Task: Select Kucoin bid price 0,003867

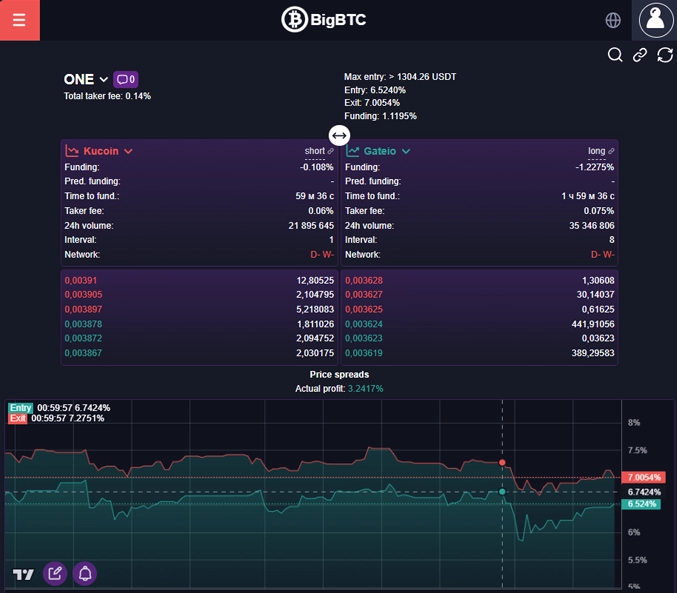Action: click(83, 353)
